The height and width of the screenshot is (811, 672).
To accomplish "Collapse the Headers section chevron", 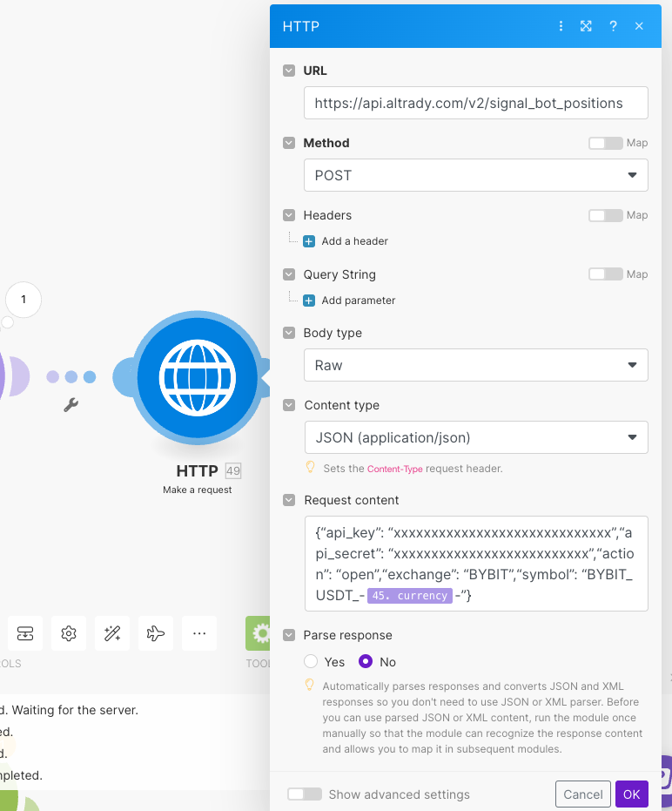I will [289, 215].
